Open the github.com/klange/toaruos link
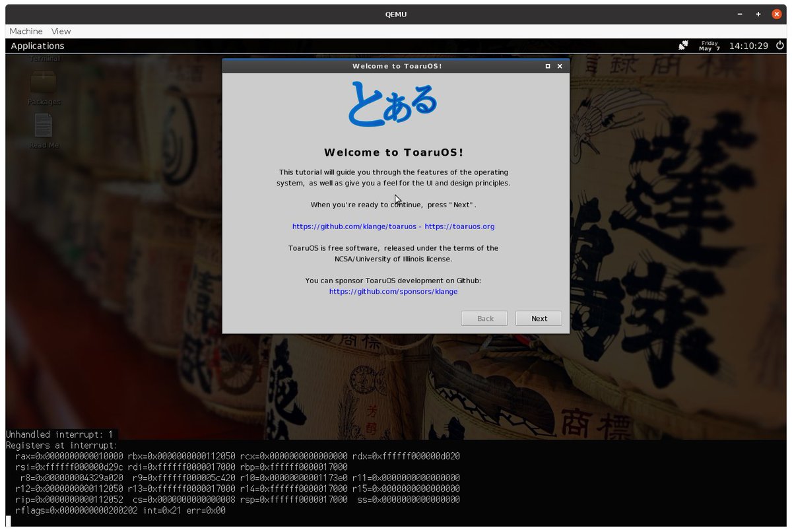Viewport: 792px width, 532px height. (354, 226)
